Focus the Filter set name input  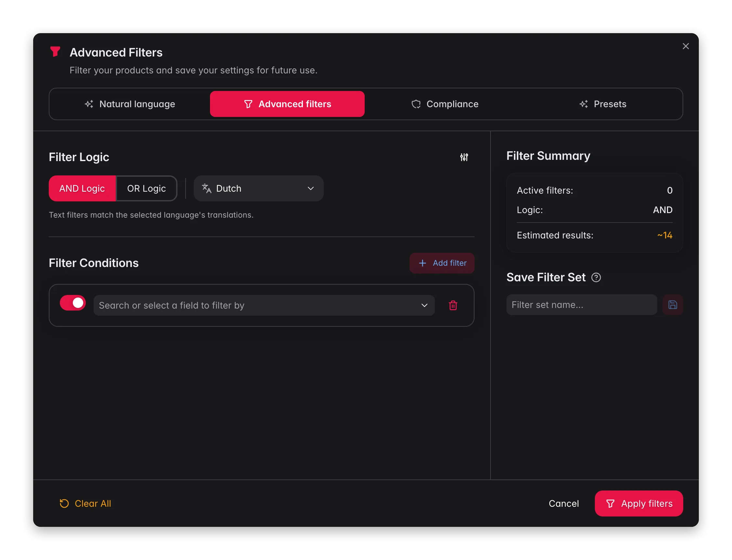(582, 305)
